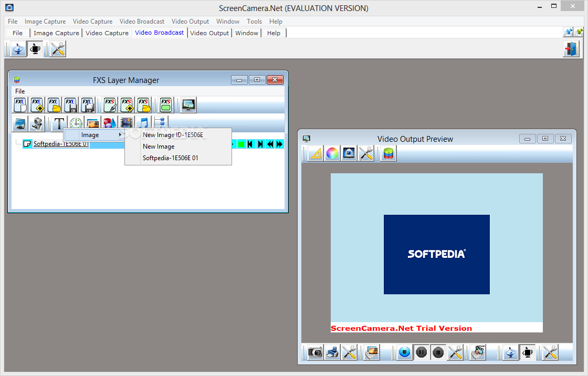Add an image layer picture icon

93,122
